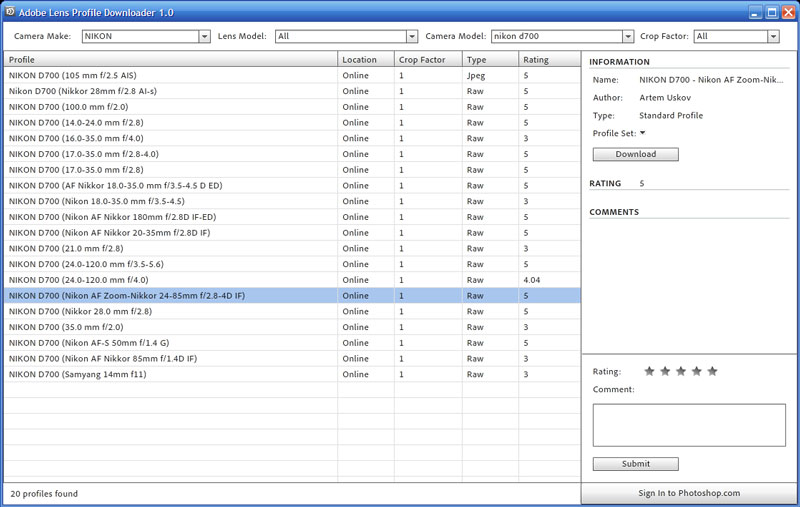Viewport: 800px width, 507px height.
Task: Select NIKON D700 (Nikkor 28.0 mm f/2.8) row
Action: 292,312
